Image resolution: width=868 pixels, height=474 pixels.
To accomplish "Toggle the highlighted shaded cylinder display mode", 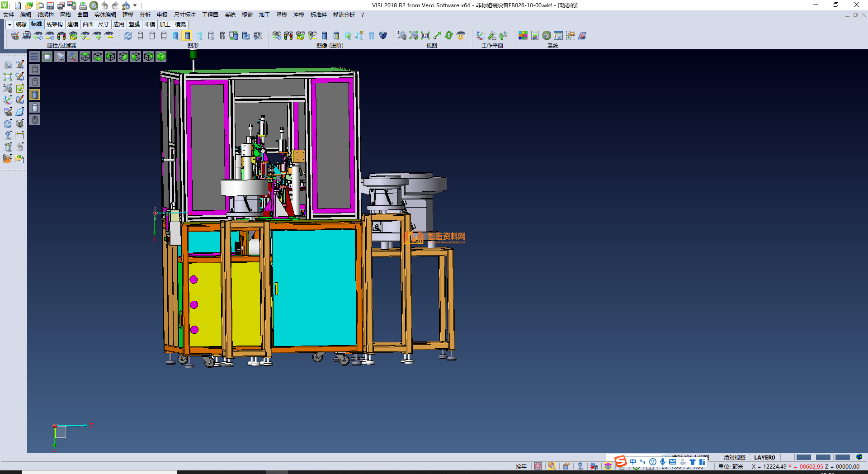I will pos(187,36).
